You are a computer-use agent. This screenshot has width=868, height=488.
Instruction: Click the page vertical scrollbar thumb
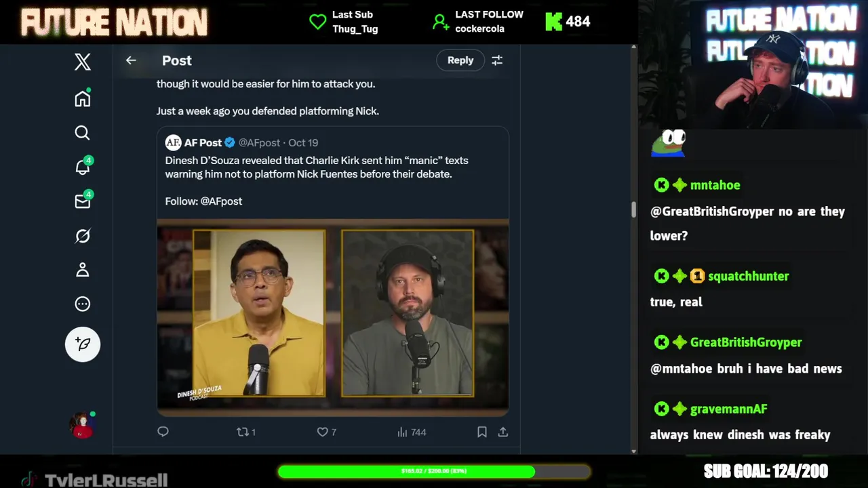(634, 209)
